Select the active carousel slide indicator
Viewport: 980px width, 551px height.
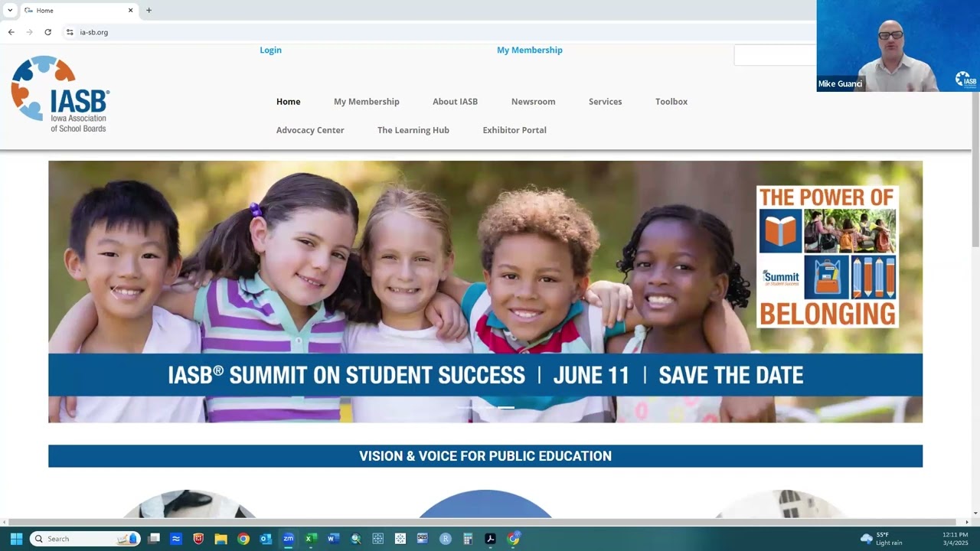[506, 408]
